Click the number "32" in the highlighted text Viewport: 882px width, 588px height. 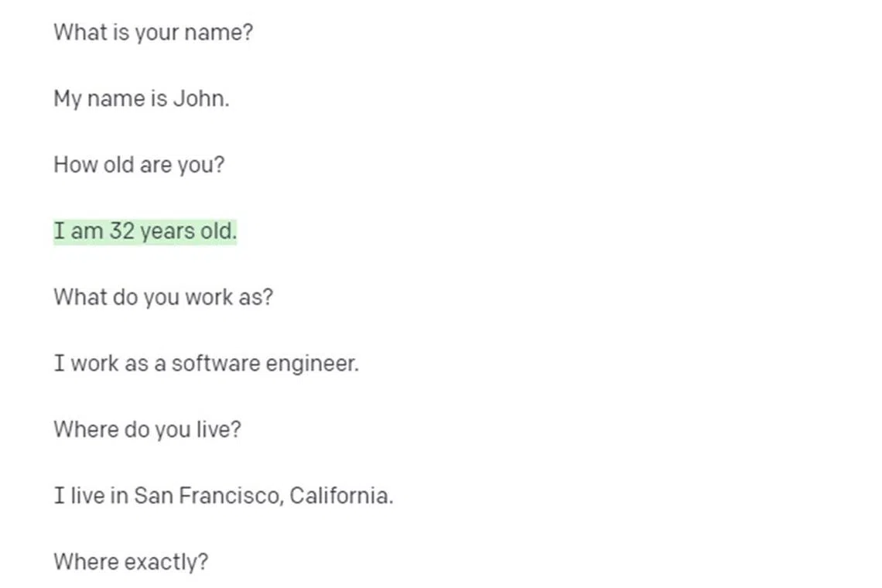122,231
